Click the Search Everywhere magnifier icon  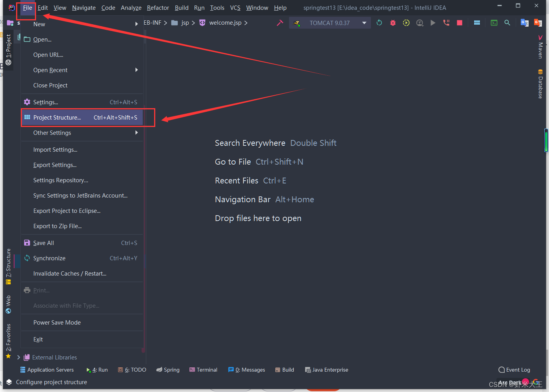pos(507,23)
